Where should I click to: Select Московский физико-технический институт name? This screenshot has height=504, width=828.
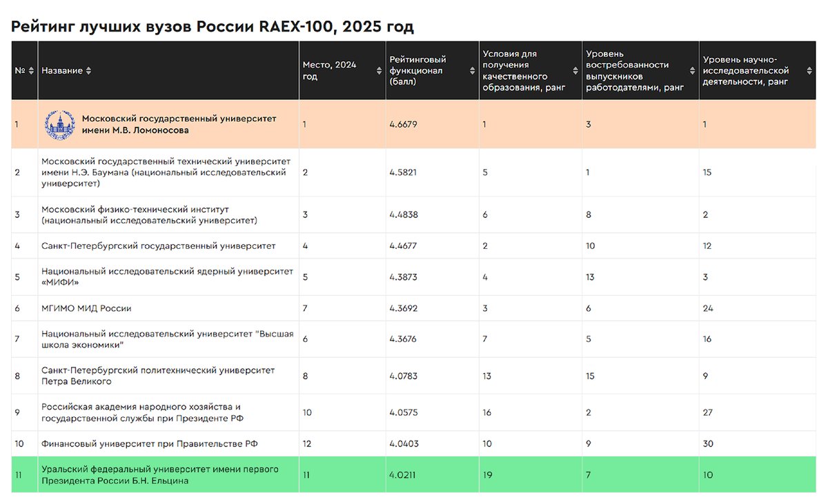150,214
